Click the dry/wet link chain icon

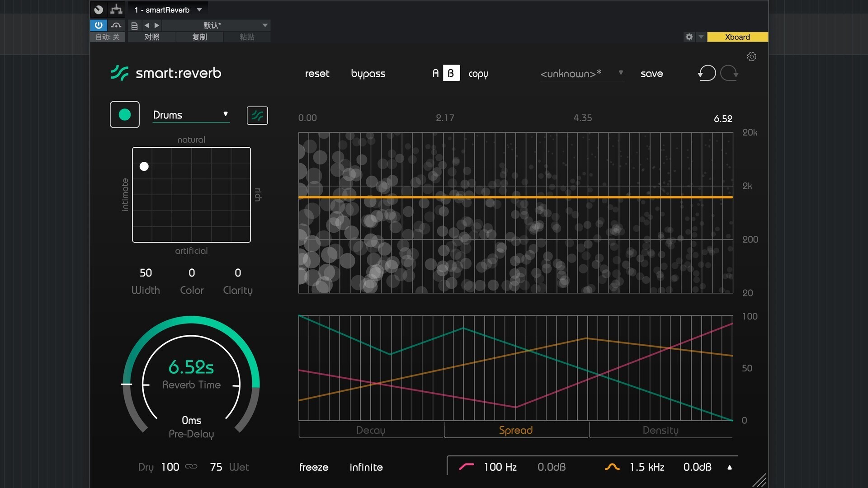click(191, 467)
